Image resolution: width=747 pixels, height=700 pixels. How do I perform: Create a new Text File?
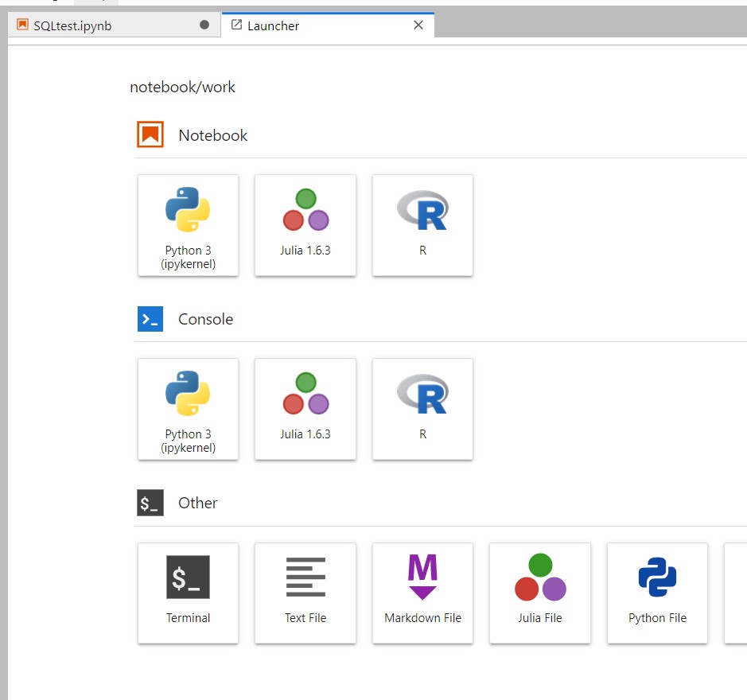[x=305, y=593]
